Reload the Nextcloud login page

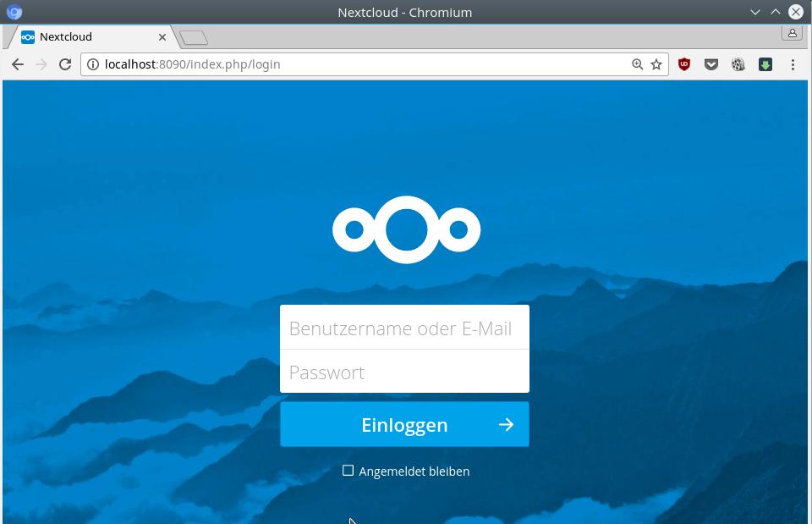click(x=65, y=64)
